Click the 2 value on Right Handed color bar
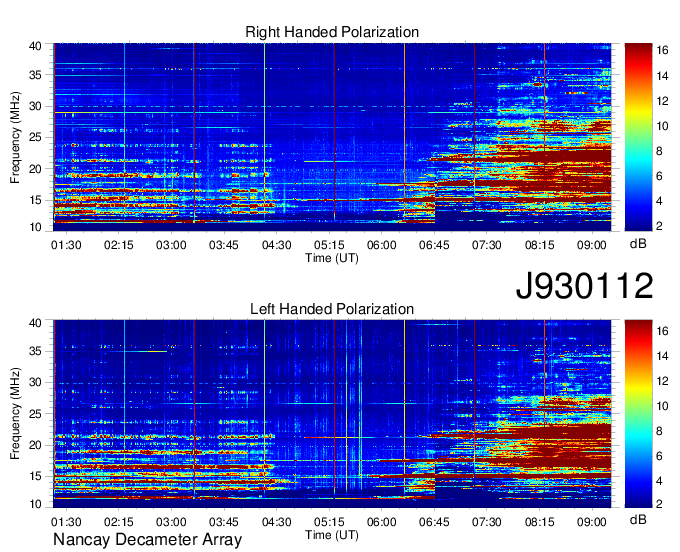Viewport: 680px width, 552px height. click(x=660, y=226)
